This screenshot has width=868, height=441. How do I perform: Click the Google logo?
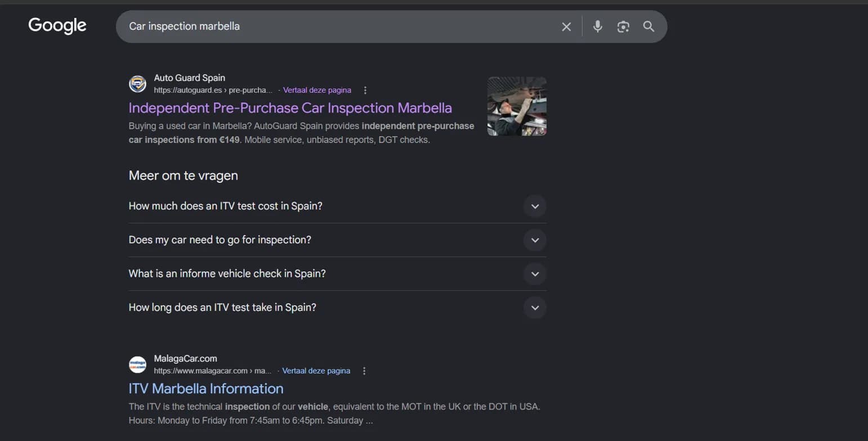tap(57, 26)
